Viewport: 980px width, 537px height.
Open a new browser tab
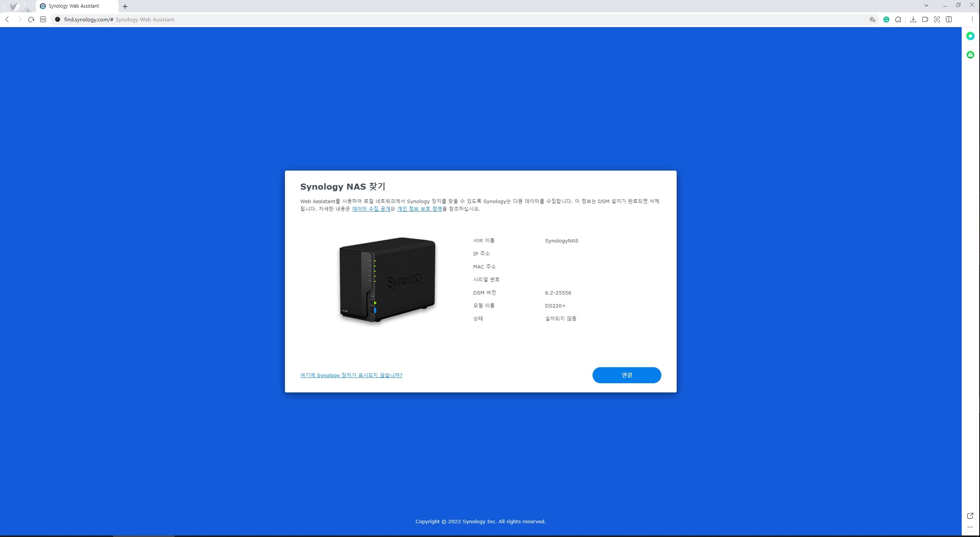[x=125, y=6]
